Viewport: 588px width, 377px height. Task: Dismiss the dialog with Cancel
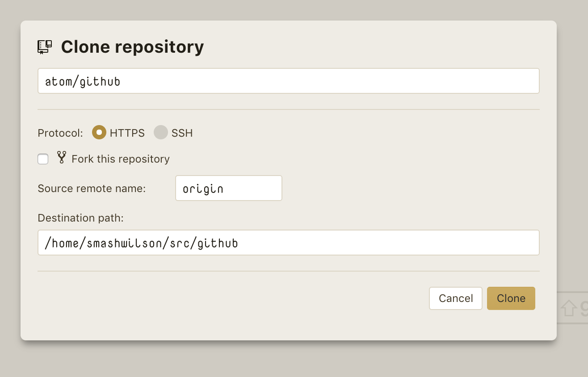click(455, 298)
